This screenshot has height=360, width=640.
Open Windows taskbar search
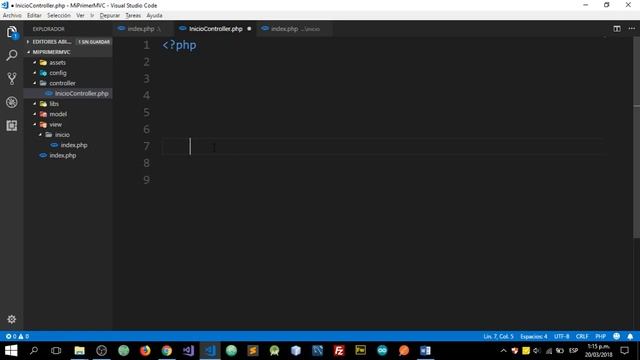(34, 351)
